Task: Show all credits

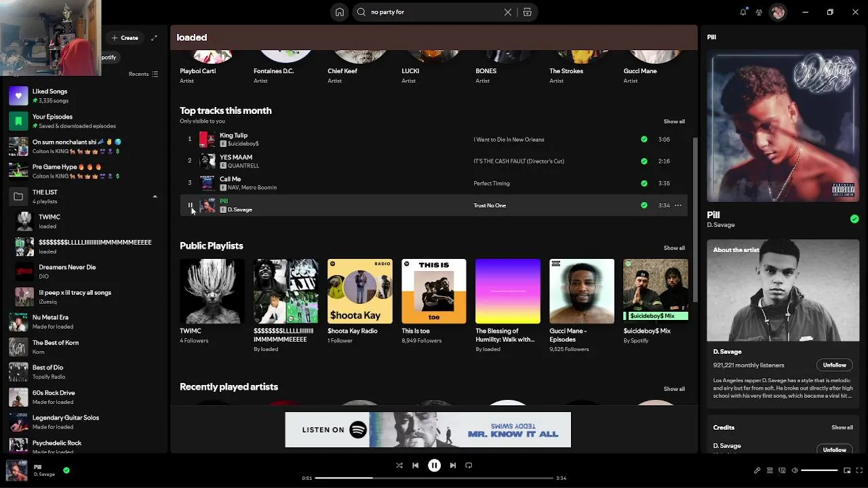Action: (842, 428)
